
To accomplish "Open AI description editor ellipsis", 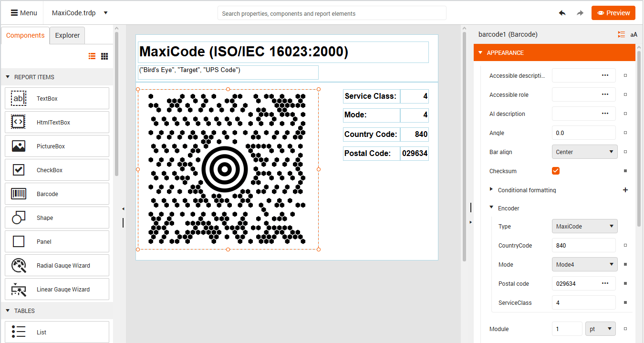I will coord(605,114).
